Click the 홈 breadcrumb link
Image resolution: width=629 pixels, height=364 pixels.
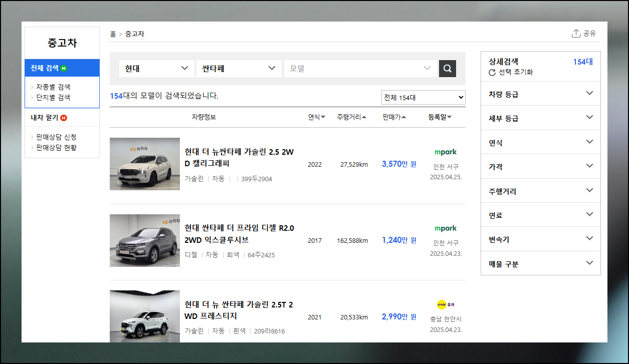pos(113,34)
